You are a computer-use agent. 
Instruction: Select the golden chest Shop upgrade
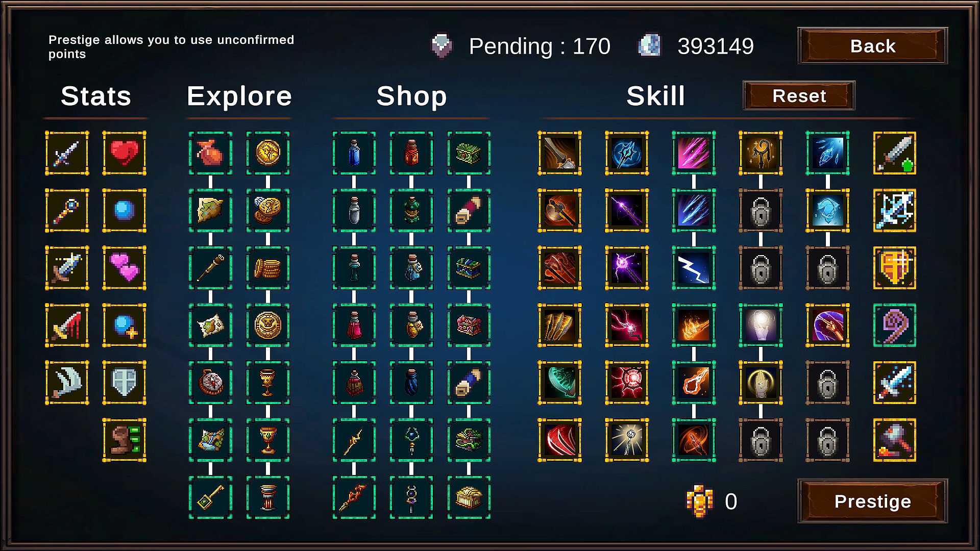(x=469, y=497)
